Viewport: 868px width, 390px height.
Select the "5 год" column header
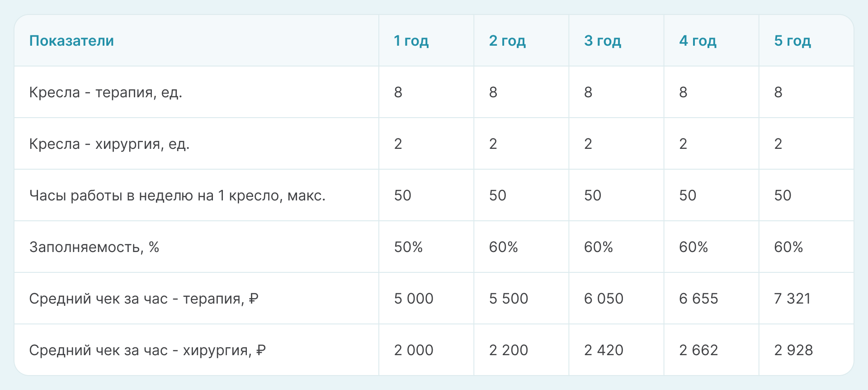coord(793,41)
